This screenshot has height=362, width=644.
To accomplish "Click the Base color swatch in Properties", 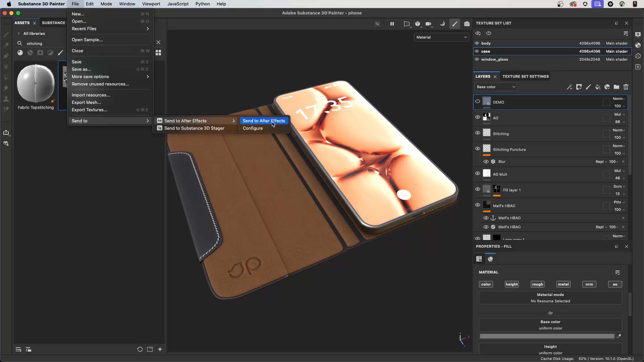I will [x=547, y=336].
